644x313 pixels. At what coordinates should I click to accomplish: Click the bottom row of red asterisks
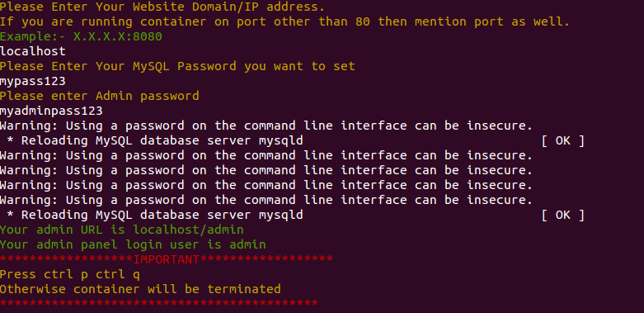click(x=159, y=304)
